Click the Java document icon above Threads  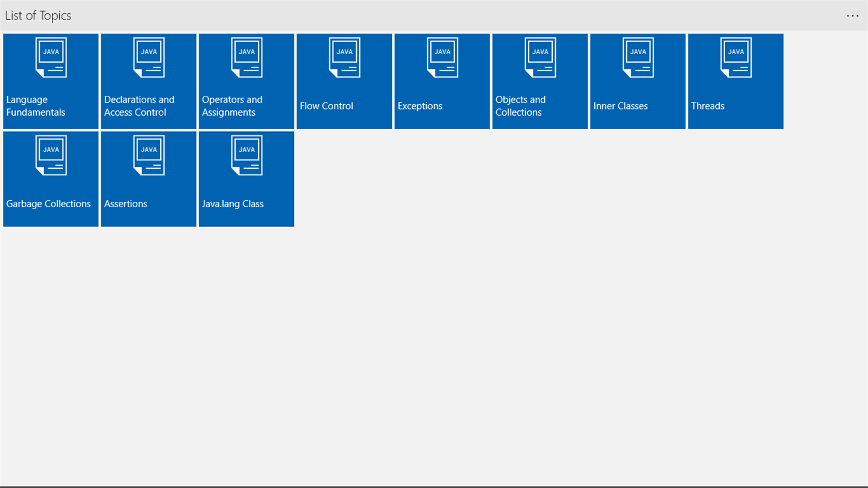point(736,58)
